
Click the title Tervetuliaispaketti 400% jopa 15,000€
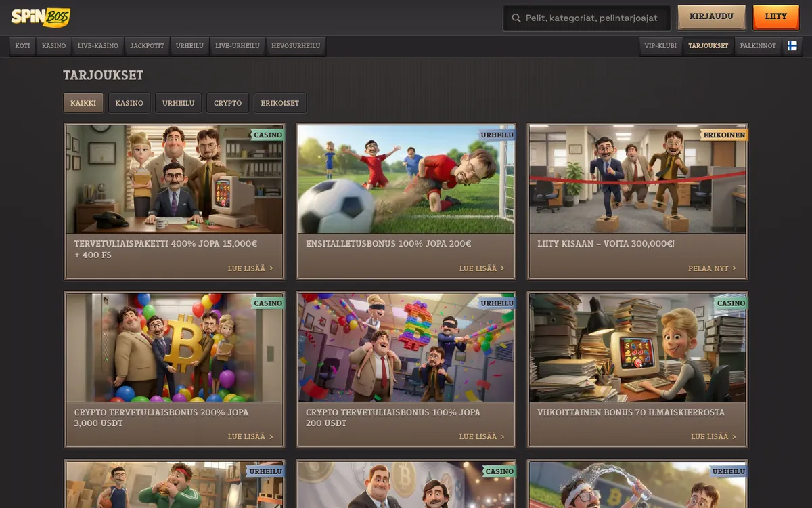coord(166,249)
